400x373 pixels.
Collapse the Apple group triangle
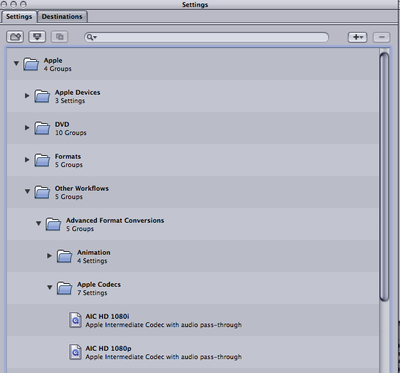pos(16,63)
